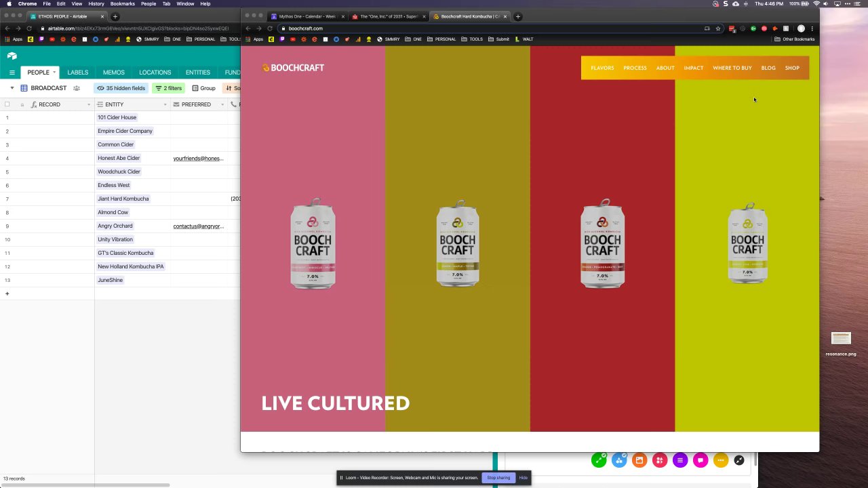Reload the Airtable page

click(x=29, y=28)
